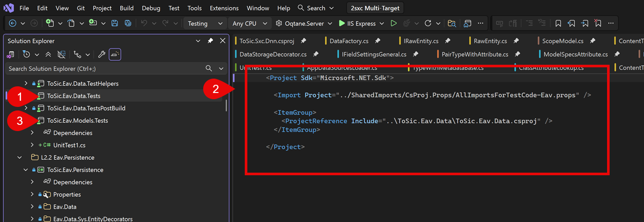Open Solution Explorer window options dropdown
Screen dimensions: 644x222
(199, 41)
